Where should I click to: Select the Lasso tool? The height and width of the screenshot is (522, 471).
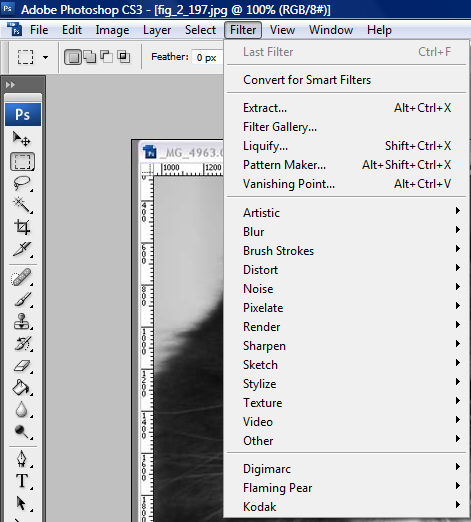22,184
